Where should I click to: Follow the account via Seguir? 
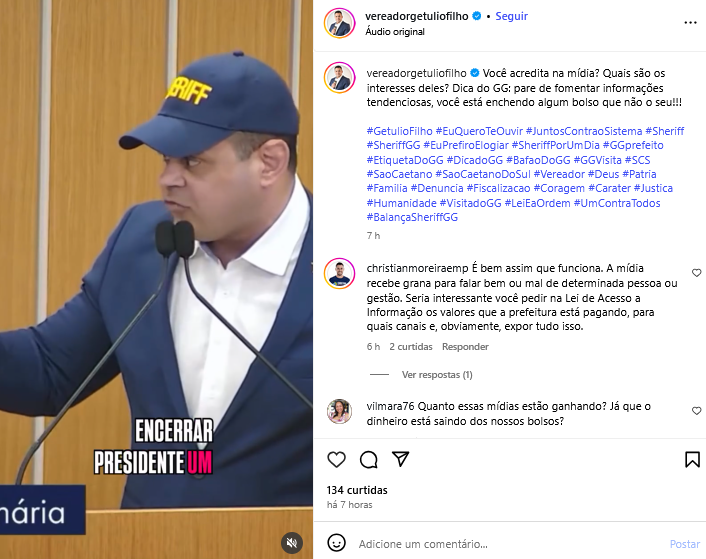(511, 16)
